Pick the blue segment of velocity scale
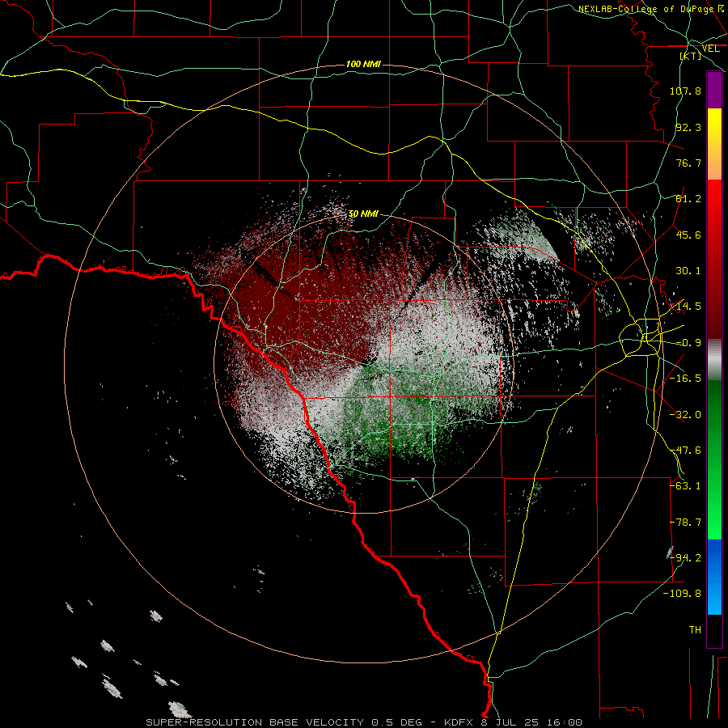 (714, 577)
